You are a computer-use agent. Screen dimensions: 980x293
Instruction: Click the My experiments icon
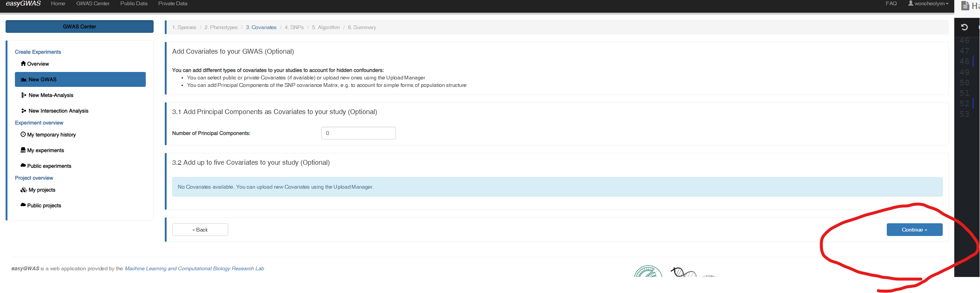coord(23,150)
